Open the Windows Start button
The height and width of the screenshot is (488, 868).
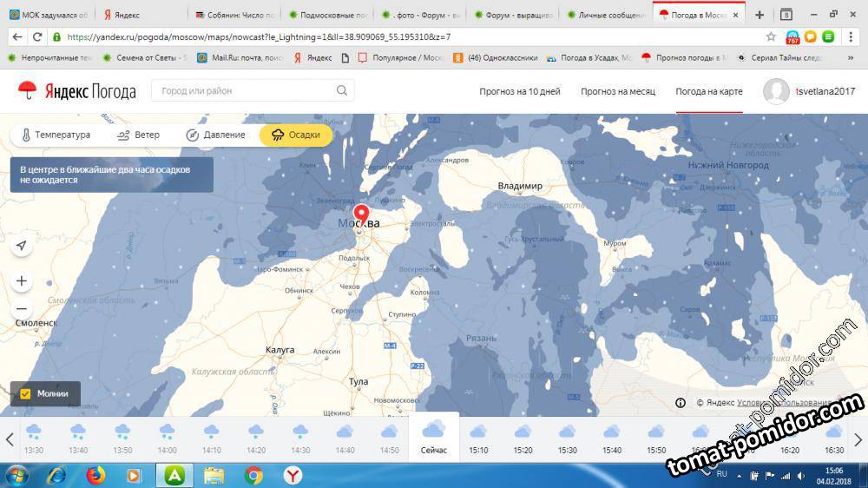point(16,476)
